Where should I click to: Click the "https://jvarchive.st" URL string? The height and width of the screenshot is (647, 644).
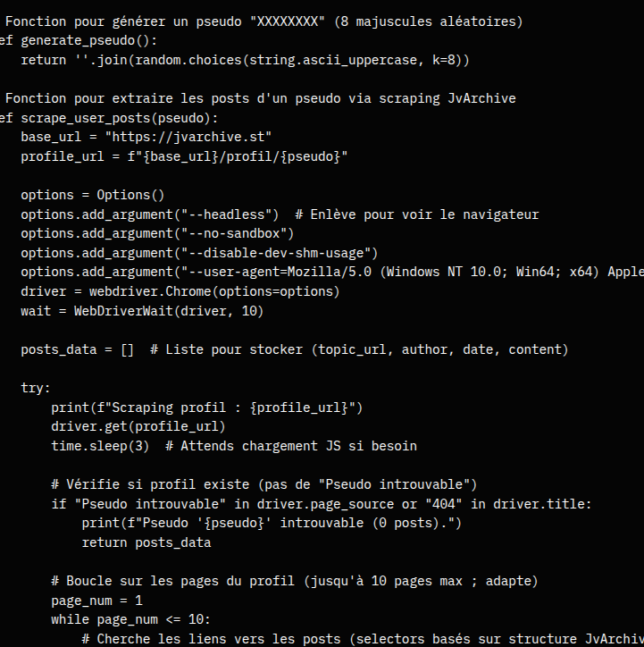click(188, 137)
